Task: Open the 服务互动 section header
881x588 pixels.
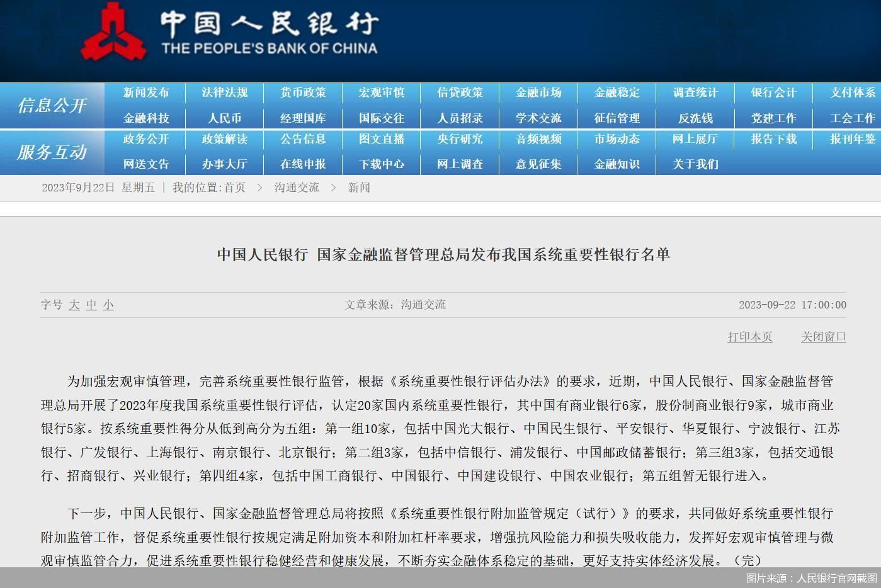Action: coord(52,152)
